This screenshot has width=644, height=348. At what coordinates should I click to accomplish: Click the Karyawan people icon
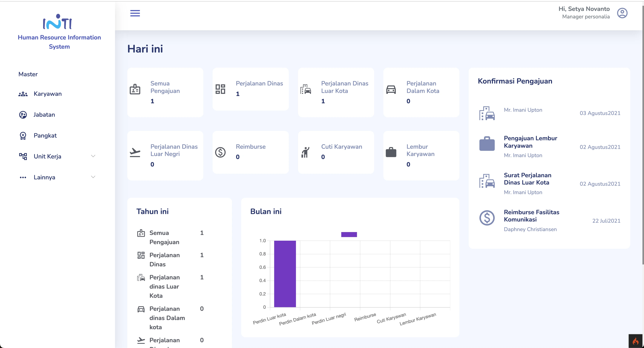[23, 94]
